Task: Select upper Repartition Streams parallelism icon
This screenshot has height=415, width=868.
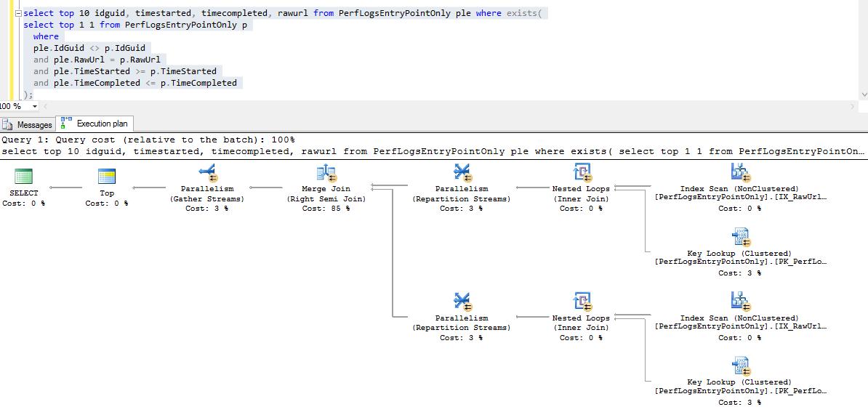Action: 462,172
